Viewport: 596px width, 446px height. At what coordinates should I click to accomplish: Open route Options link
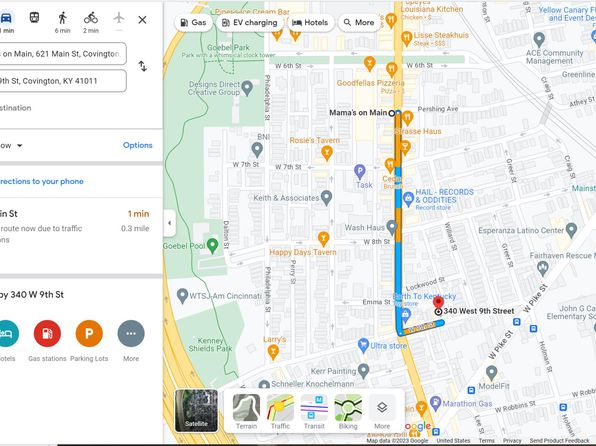[x=138, y=145]
